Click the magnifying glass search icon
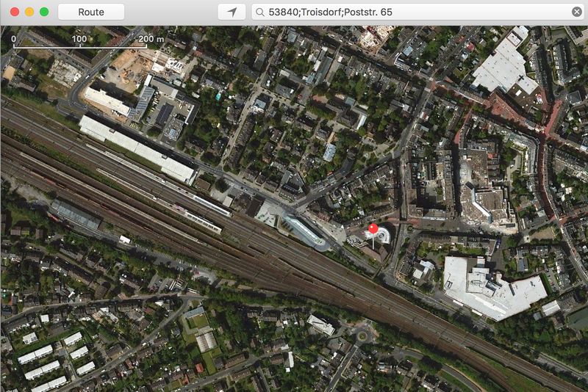Image resolution: width=588 pixels, height=392 pixels. 259,12
